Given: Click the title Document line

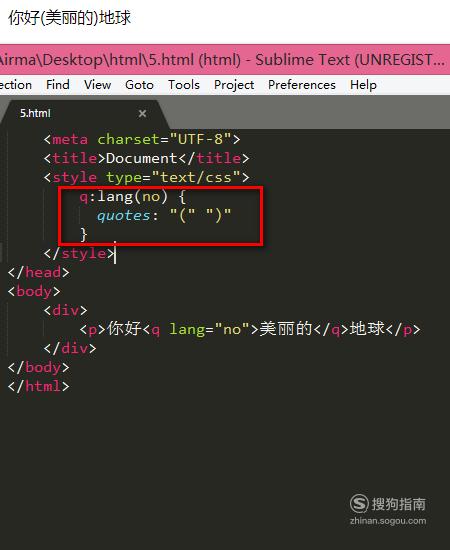Looking at the screenshot, I should tap(146, 158).
